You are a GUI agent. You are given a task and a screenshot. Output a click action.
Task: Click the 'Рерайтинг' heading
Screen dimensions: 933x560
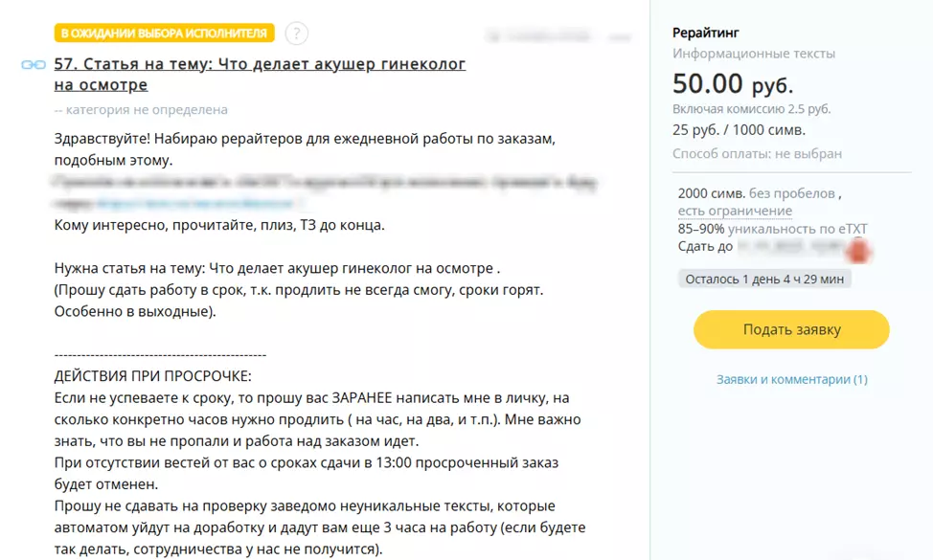click(706, 34)
